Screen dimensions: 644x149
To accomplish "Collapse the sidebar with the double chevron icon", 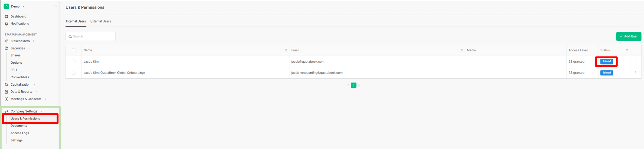I will coord(56,6).
